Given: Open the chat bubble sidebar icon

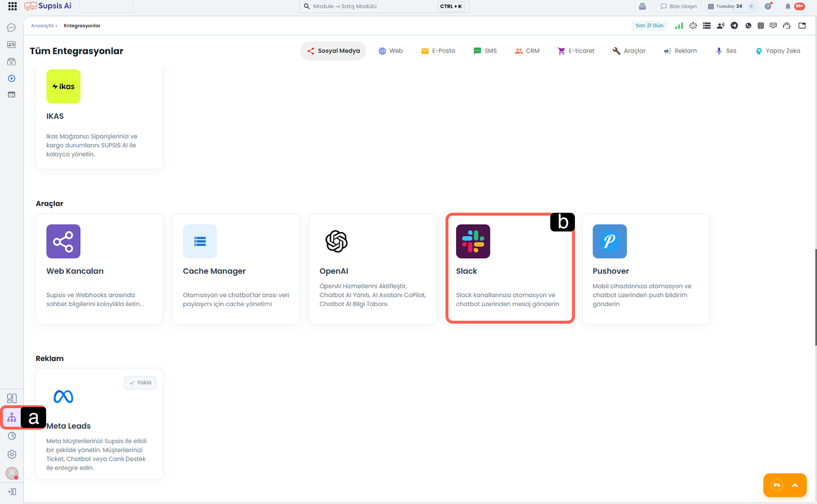Looking at the screenshot, I should click(11, 28).
